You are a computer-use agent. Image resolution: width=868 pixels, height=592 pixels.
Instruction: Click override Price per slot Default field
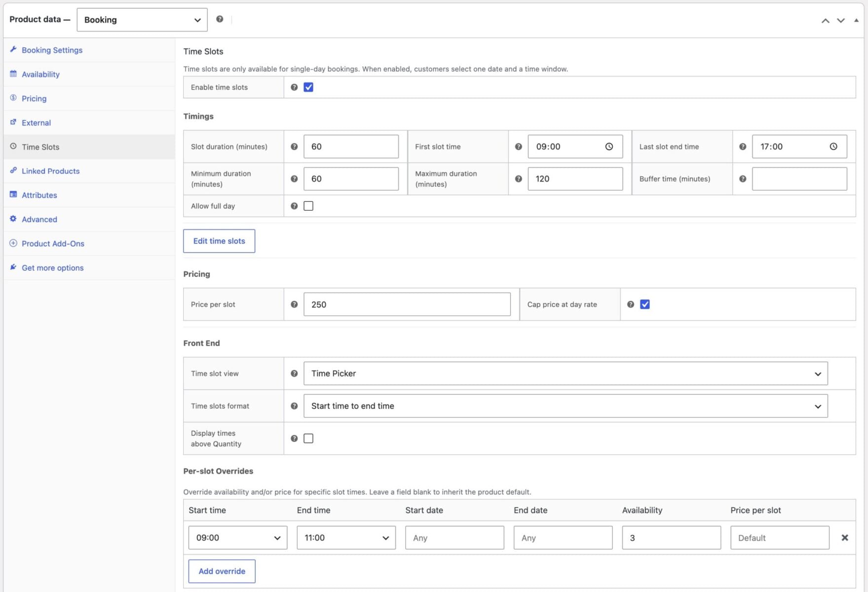click(x=780, y=538)
